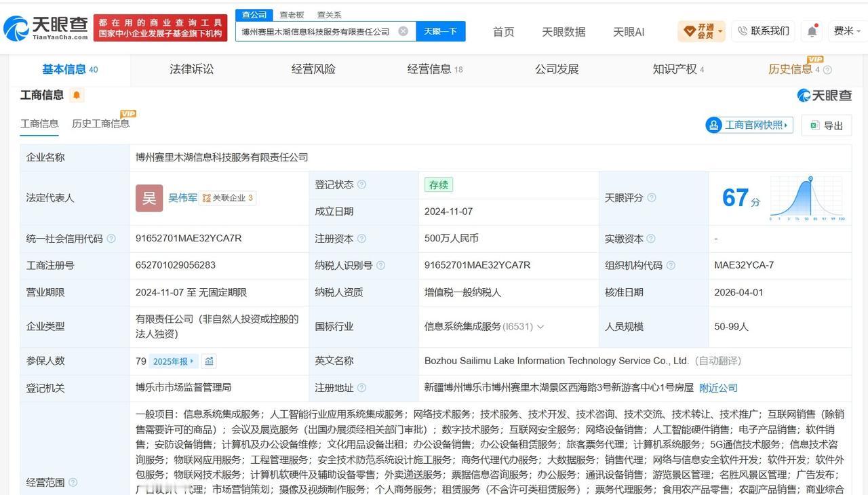The image size is (868, 495).
Task: Open help icon beside 实缴资本
Action: (651, 239)
